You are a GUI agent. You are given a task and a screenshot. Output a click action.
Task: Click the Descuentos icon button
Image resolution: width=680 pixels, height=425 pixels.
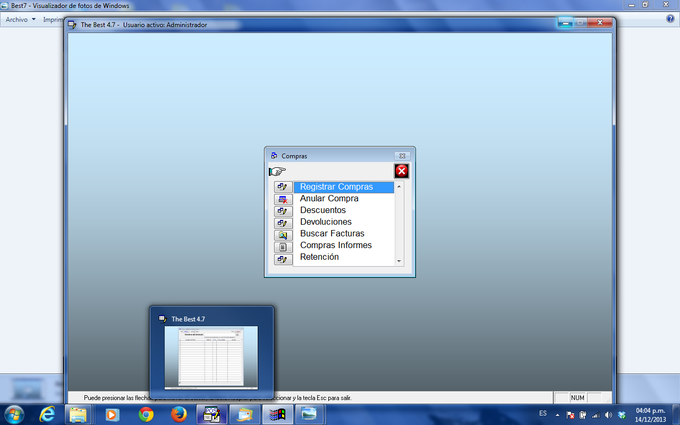283,211
